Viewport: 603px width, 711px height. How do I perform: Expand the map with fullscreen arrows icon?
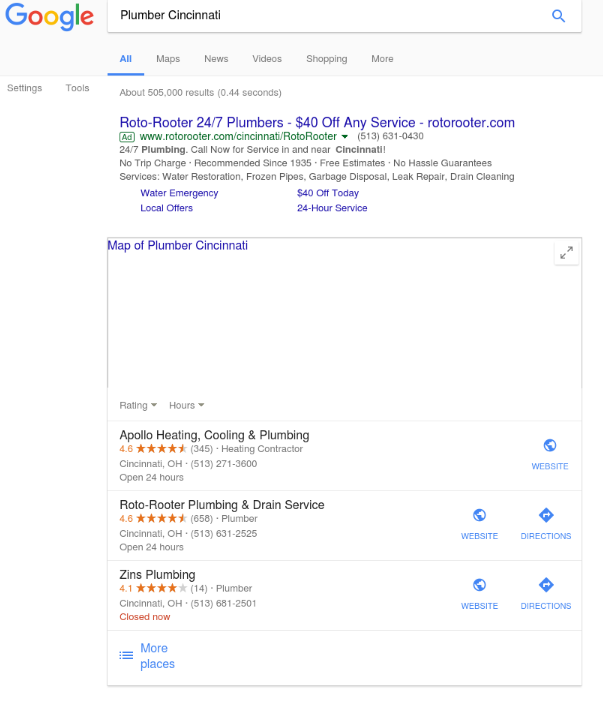point(566,253)
